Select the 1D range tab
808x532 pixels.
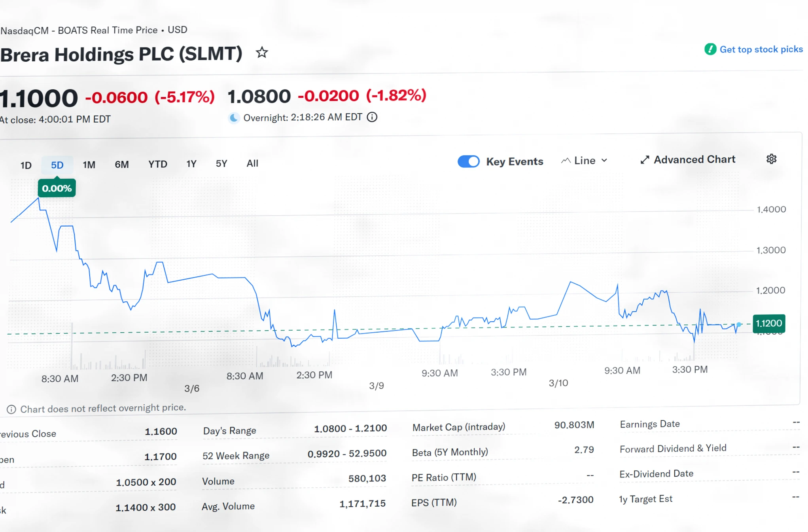[26, 165]
